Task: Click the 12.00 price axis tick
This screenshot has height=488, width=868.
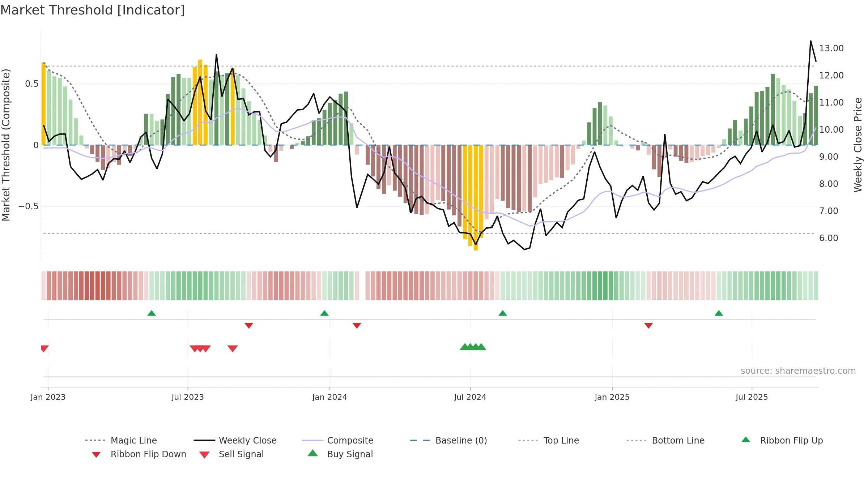Action: 831,75
